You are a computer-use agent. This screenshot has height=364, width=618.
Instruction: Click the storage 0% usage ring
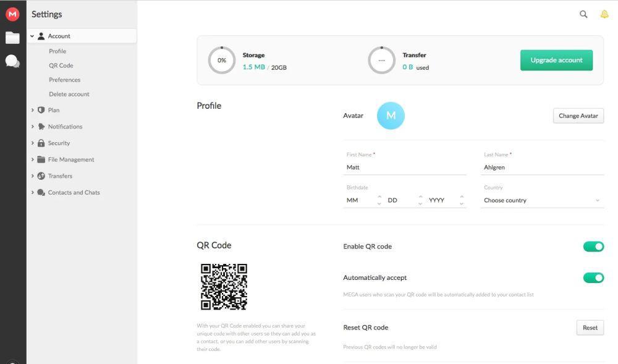[221, 61]
